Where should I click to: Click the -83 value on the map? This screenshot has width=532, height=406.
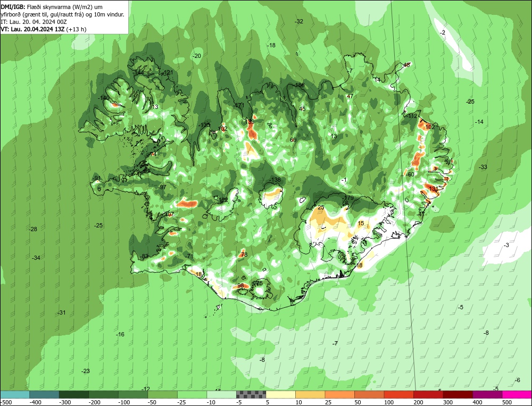click(144, 256)
